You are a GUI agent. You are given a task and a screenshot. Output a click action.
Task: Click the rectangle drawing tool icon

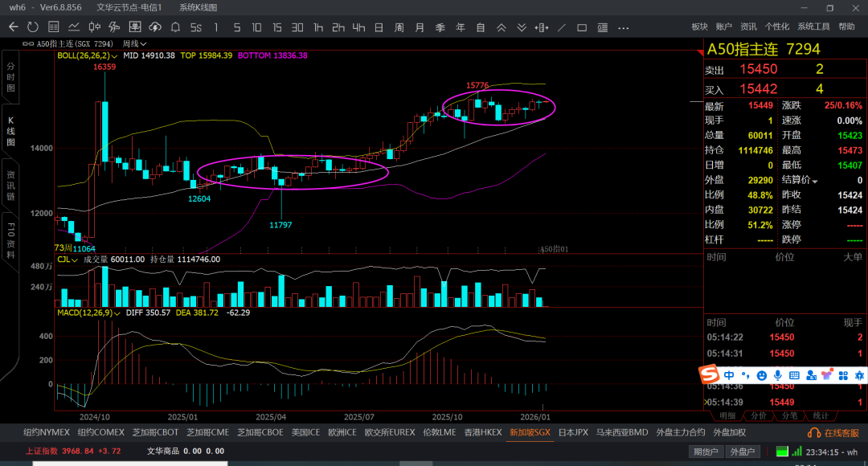click(x=583, y=27)
